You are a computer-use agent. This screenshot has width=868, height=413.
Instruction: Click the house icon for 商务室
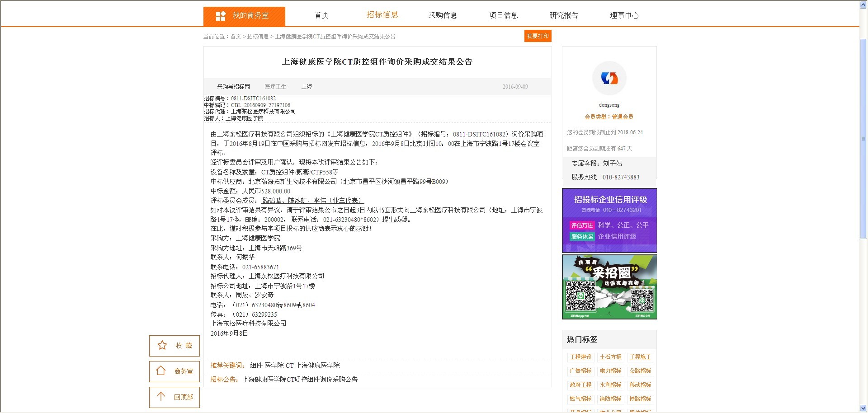161,371
